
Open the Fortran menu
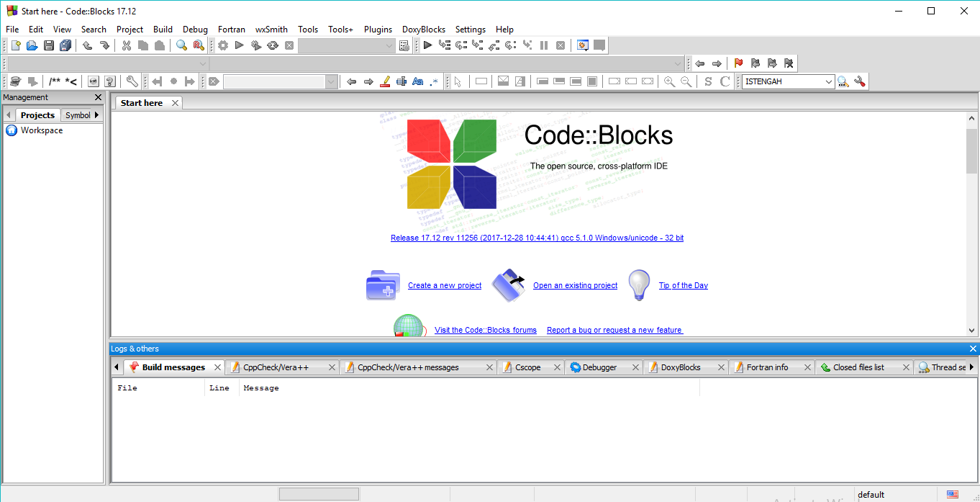(231, 29)
